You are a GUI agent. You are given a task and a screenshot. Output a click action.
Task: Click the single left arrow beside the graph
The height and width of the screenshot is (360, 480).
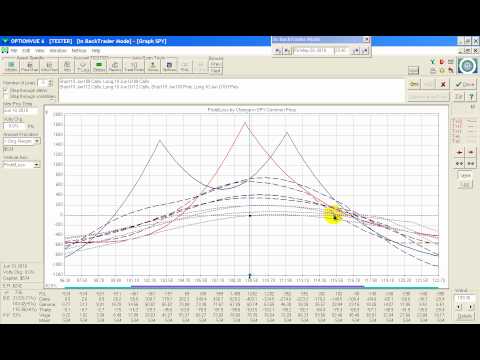coord(460,152)
